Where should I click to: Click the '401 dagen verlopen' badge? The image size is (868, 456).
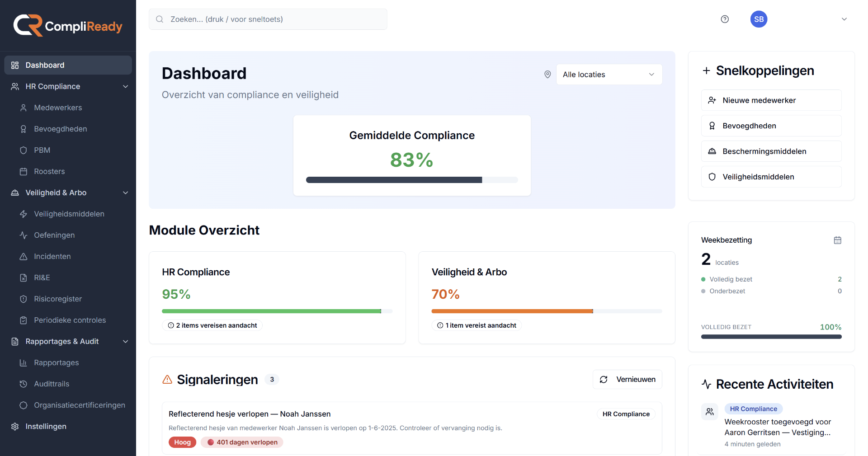click(242, 442)
